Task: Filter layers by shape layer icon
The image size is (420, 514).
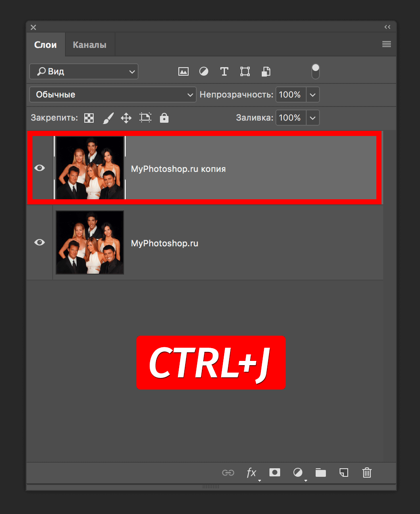Action: point(245,71)
